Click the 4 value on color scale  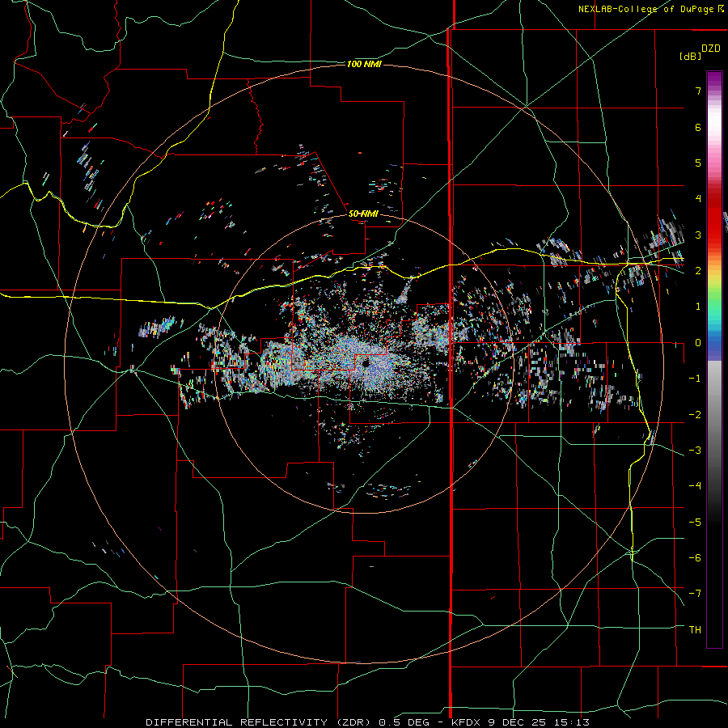pos(698,199)
